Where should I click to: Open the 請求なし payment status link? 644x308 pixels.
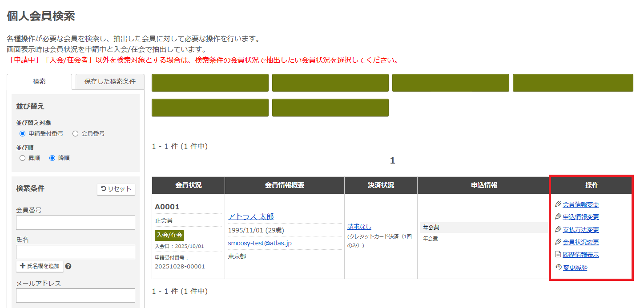click(x=359, y=227)
